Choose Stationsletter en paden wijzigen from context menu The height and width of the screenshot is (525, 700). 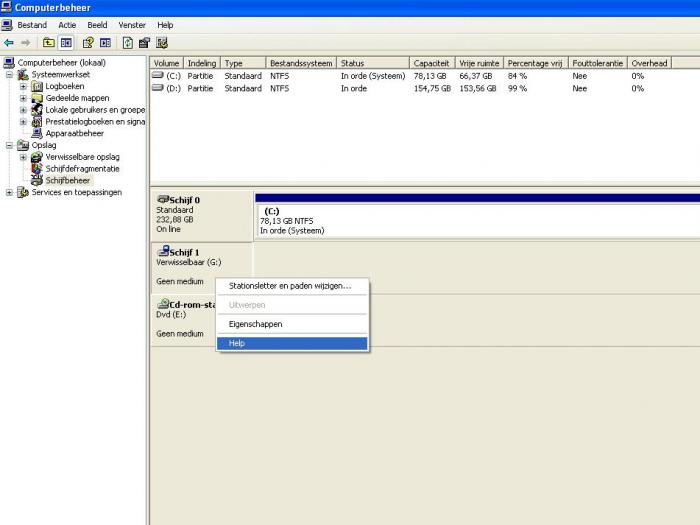[x=290, y=286]
